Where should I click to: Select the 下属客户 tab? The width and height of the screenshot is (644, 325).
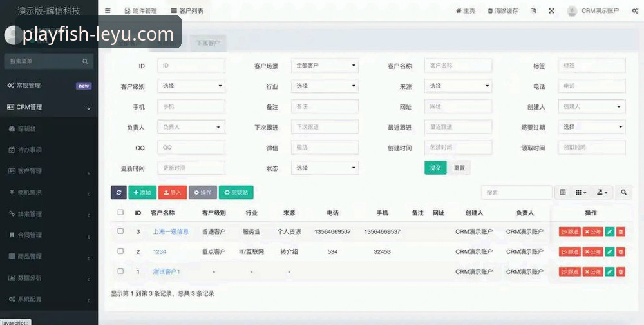(x=208, y=43)
